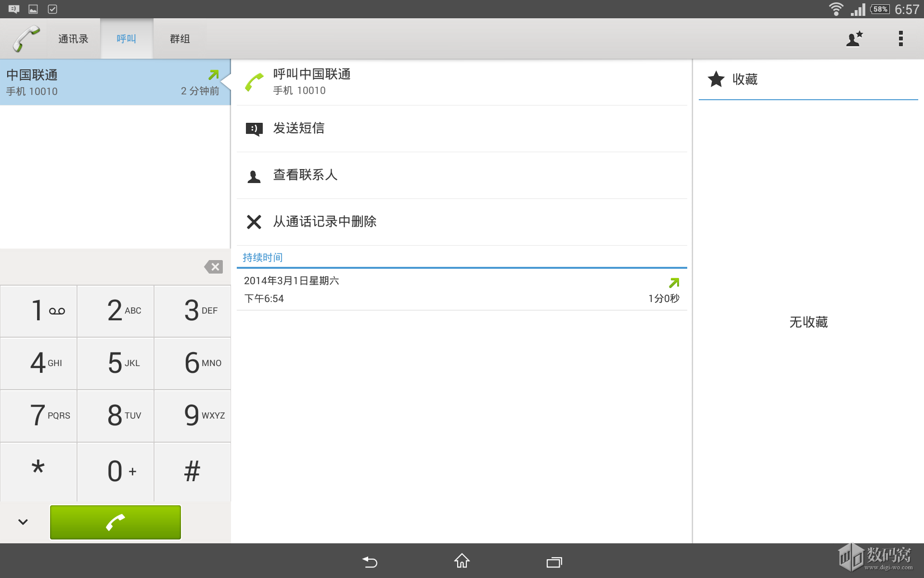Choose 从通话记录中删除 option
The image size is (924, 578).
click(462, 222)
